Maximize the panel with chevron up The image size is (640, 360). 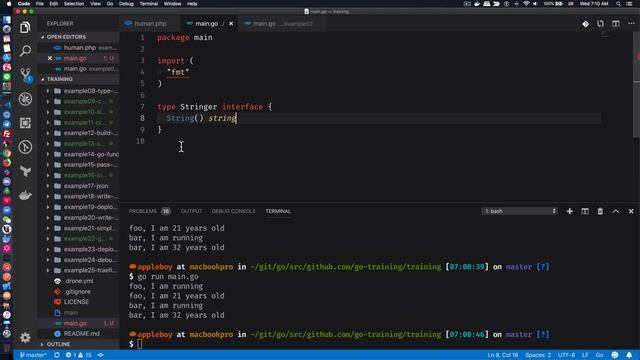pos(616,211)
